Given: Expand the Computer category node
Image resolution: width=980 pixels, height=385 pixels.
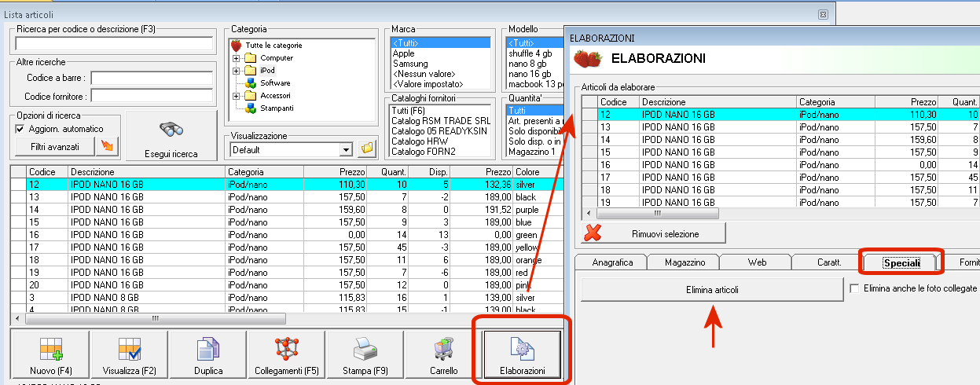Looking at the screenshot, I should pos(235,58).
